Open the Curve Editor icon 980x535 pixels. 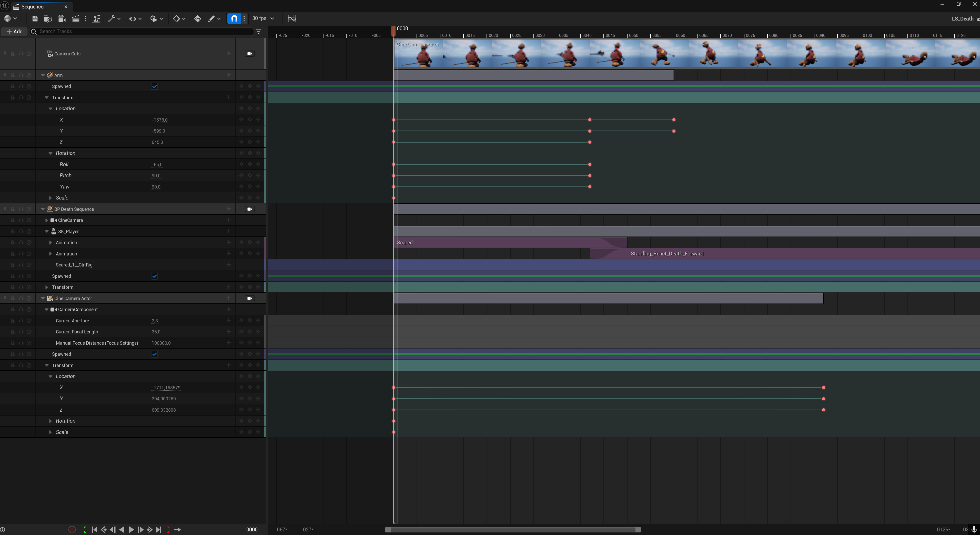click(292, 19)
